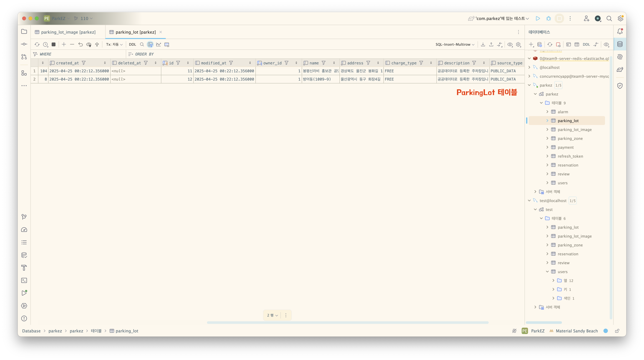Image resolution: width=644 pixels, height=360 pixels.
Task: Open the Terminal tool window icon
Action: [x=24, y=280]
